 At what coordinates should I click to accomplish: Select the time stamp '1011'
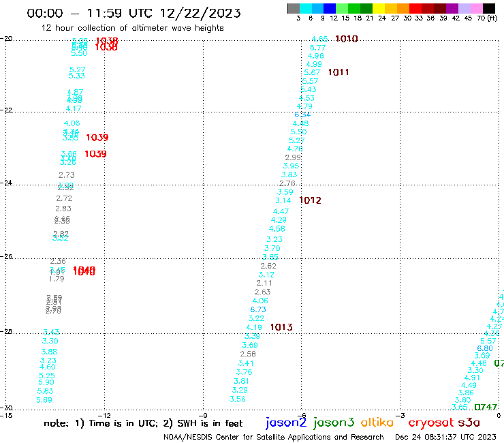click(x=338, y=72)
